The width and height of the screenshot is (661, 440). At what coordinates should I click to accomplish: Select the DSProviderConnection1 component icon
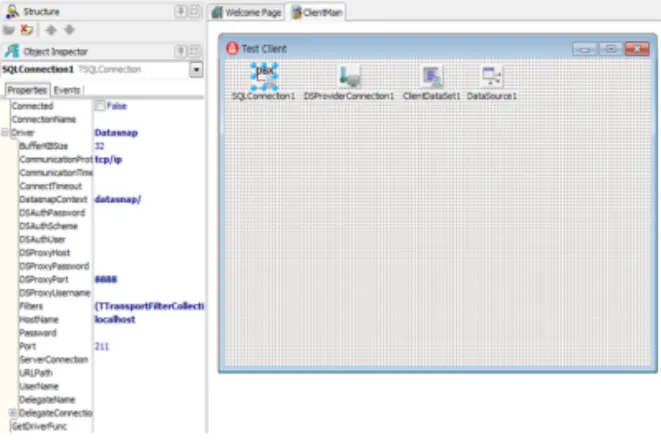point(349,76)
